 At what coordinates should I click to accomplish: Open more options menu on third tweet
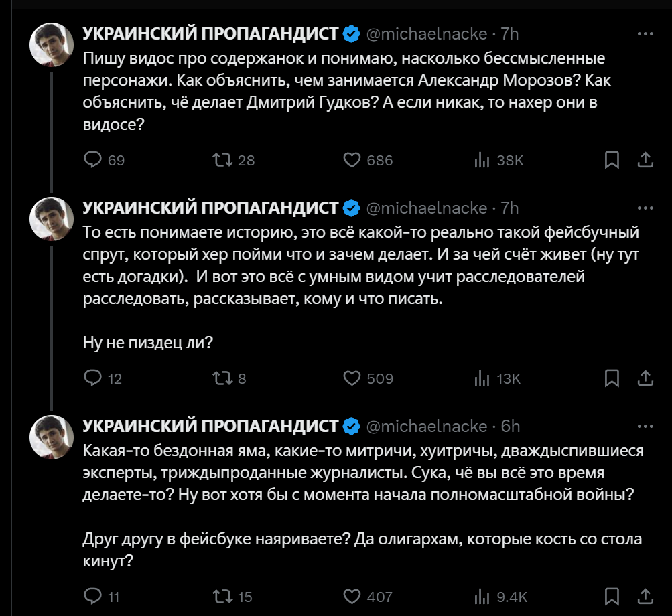645,426
